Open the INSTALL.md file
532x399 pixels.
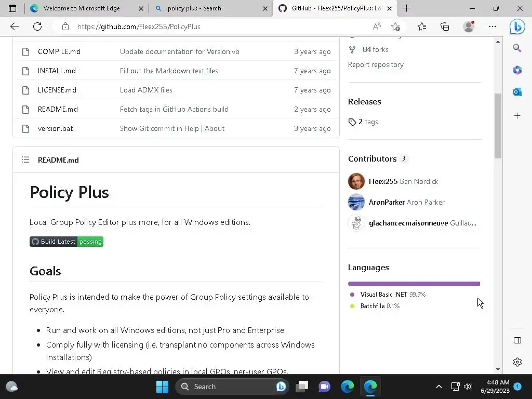[x=57, y=71]
